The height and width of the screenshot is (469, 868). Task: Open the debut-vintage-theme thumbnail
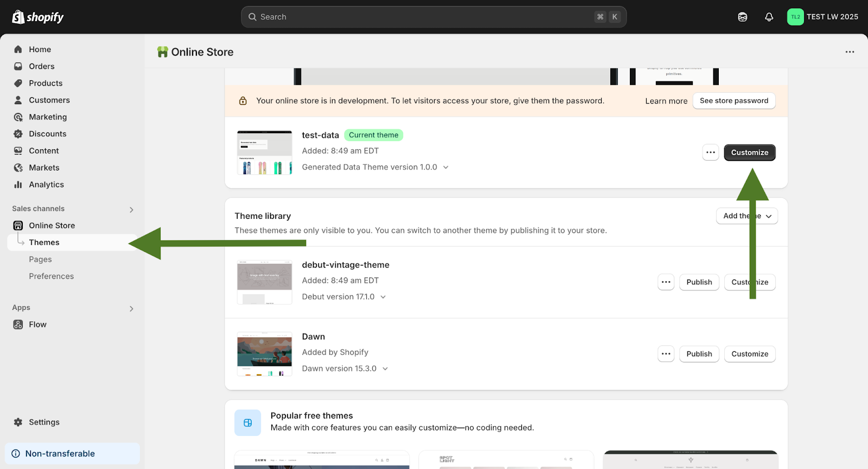(265, 282)
